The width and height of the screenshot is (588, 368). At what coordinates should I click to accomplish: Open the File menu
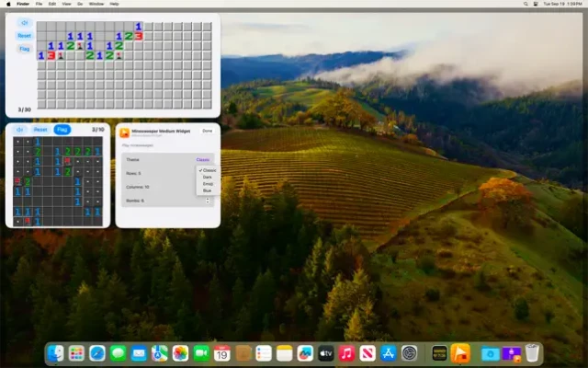(x=39, y=4)
